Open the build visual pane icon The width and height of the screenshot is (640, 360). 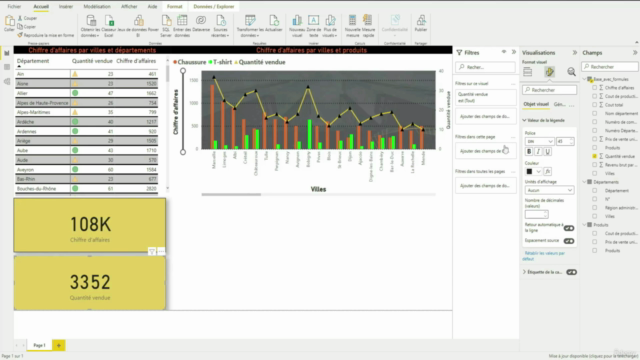528,72
